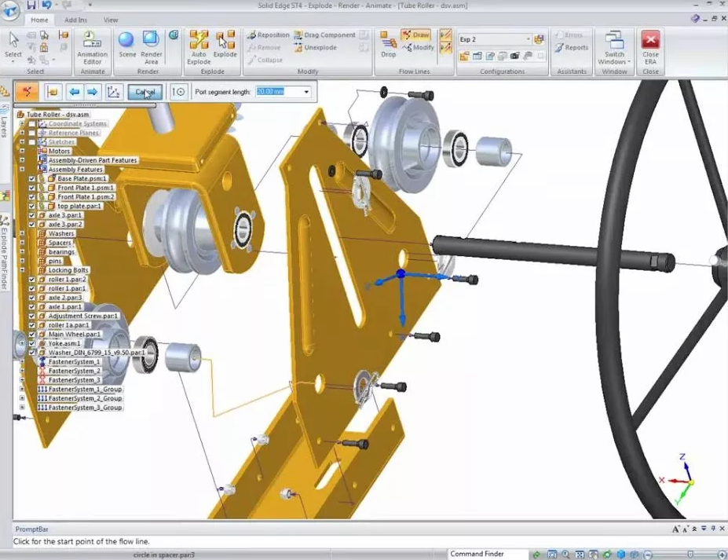Open the Layers side tab
The height and width of the screenshot is (560, 728).
pos(4,122)
